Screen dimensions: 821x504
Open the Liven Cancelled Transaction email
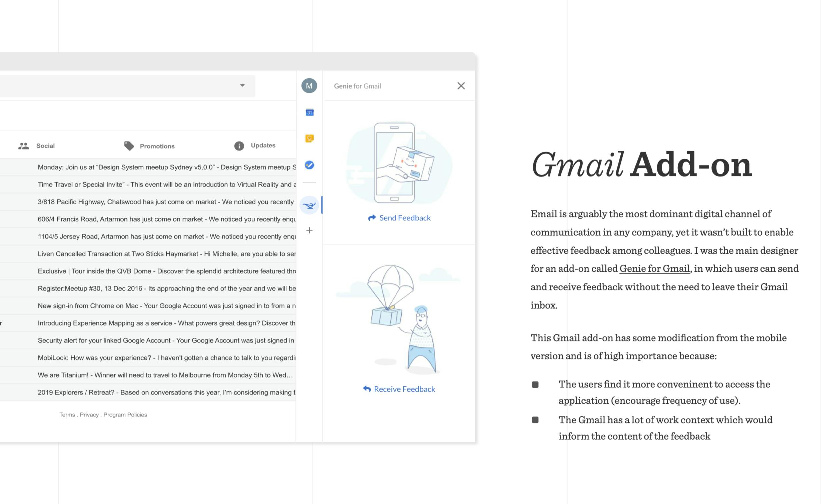pos(148,254)
